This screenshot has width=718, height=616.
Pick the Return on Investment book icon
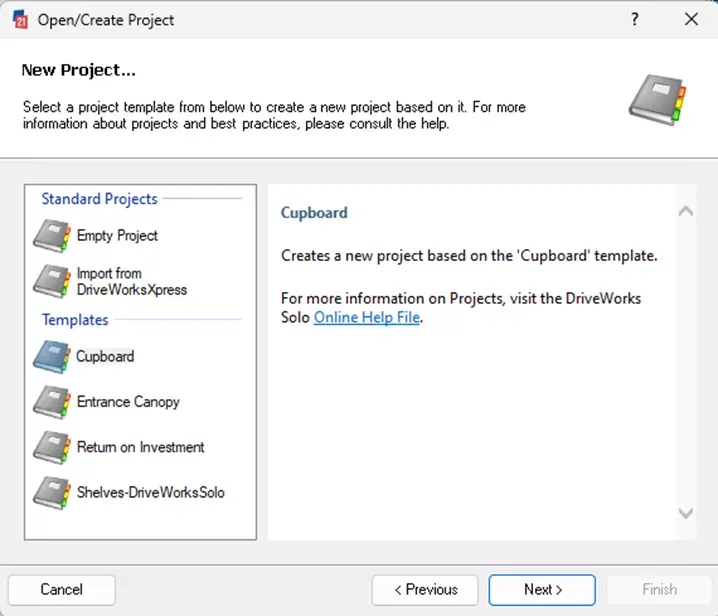pos(52,447)
